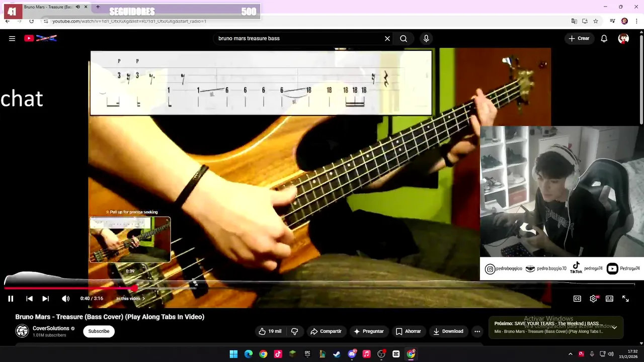
Task: Mute the video player volume
Action: [65, 299]
